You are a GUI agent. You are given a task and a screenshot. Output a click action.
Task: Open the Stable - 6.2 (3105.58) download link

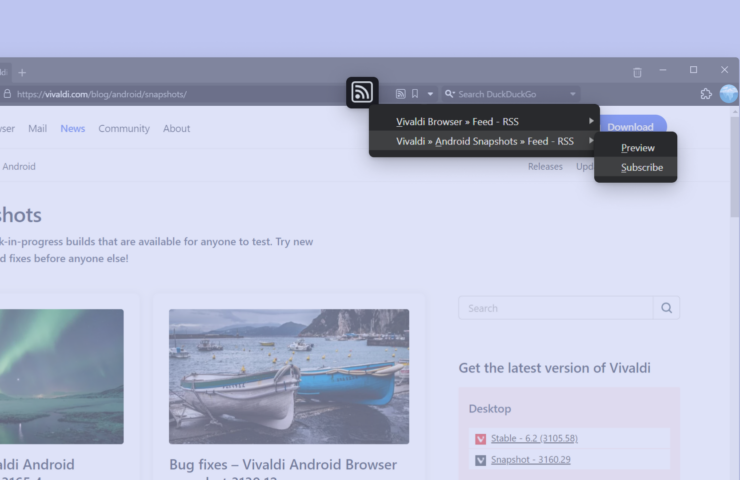[534, 438]
